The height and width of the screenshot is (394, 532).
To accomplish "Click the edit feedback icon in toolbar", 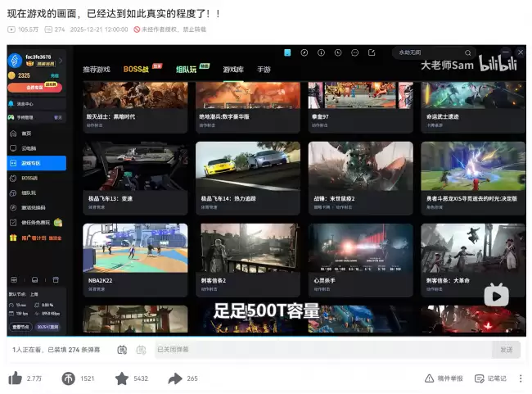I will tap(372, 52).
